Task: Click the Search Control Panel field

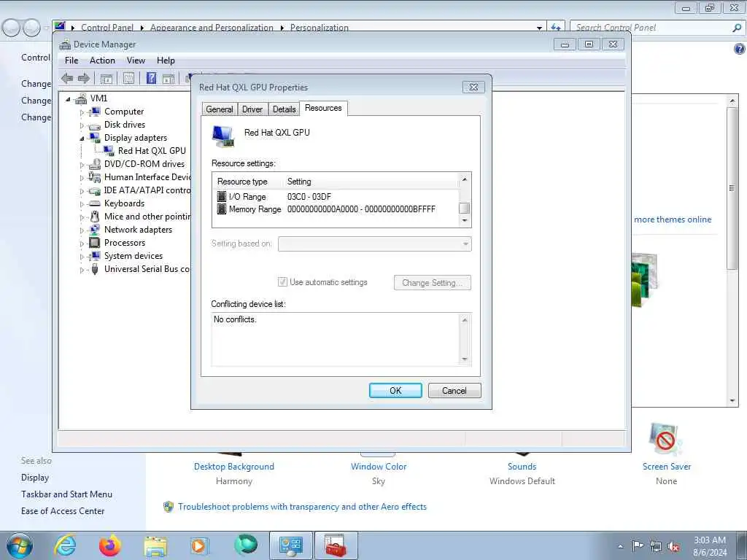Action: click(x=651, y=28)
